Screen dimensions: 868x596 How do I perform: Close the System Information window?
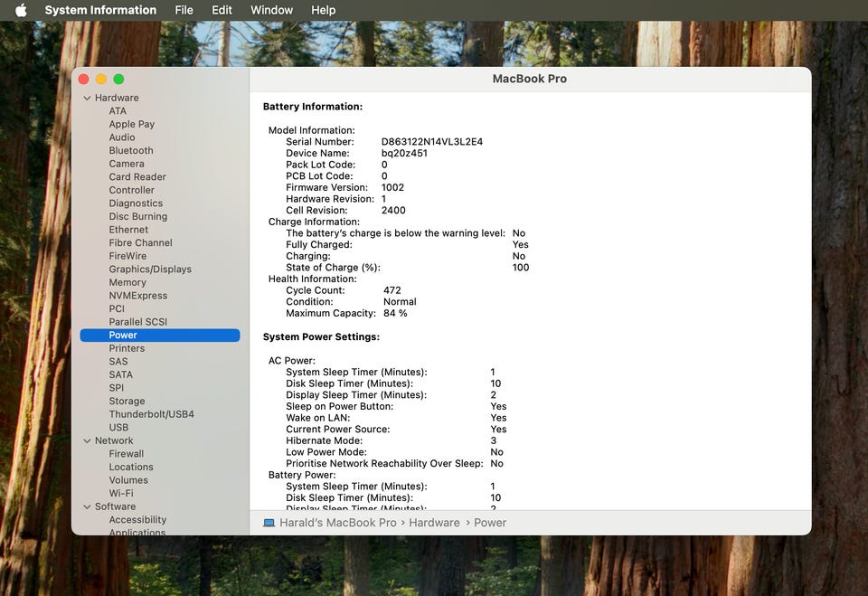[84, 80]
